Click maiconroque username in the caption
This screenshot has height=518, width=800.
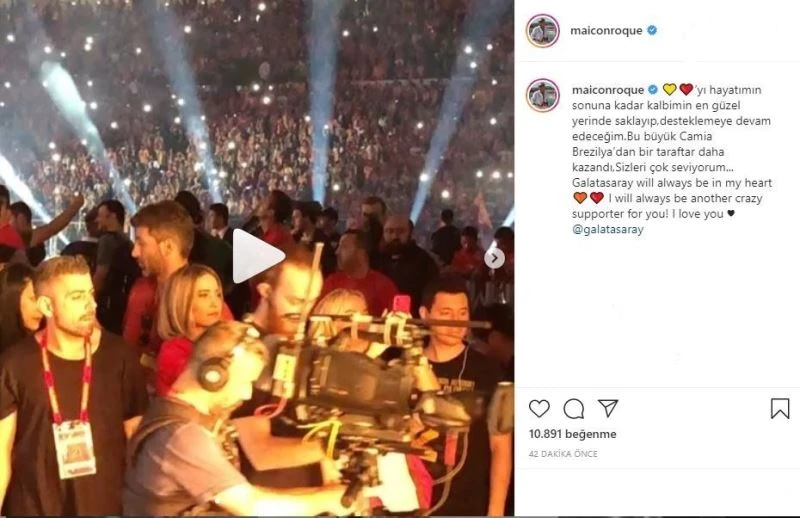[x=608, y=90]
